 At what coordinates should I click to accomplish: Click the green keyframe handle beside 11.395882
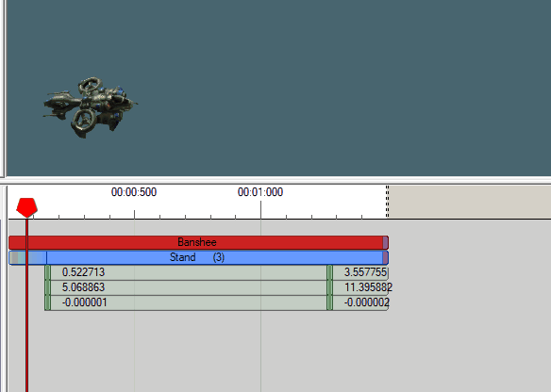[x=329, y=287]
